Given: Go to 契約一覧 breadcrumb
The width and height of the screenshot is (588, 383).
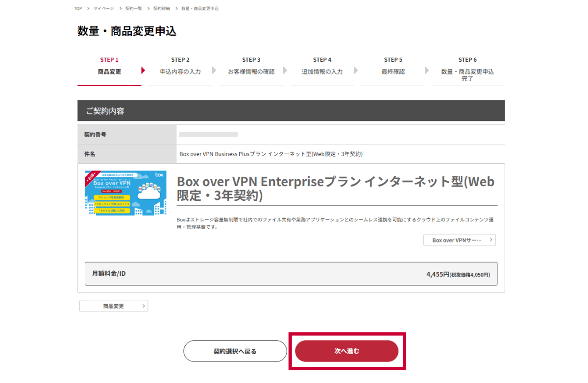Looking at the screenshot, I should tap(133, 9).
